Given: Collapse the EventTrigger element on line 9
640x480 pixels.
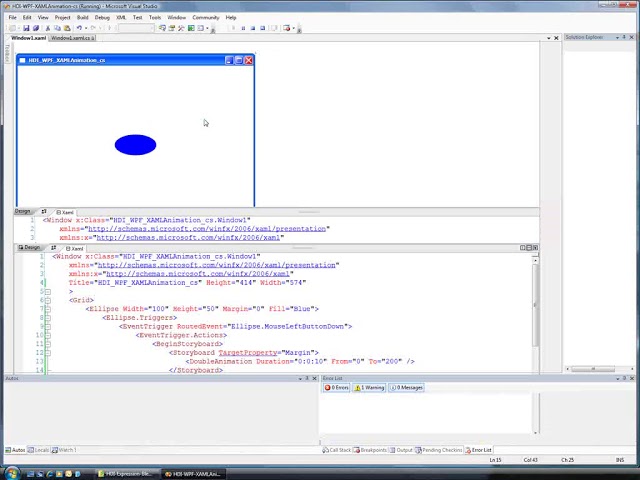Looking at the screenshot, I should click(48, 327).
